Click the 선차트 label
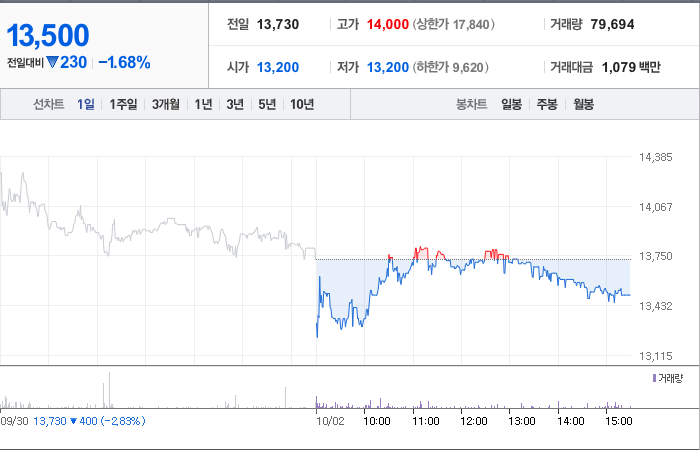Screen dimensions: 700x450 (x=49, y=104)
